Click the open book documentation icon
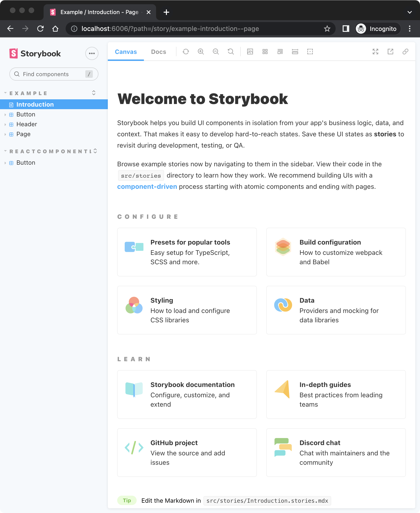The width and height of the screenshot is (420, 513). (x=134, y=390)
